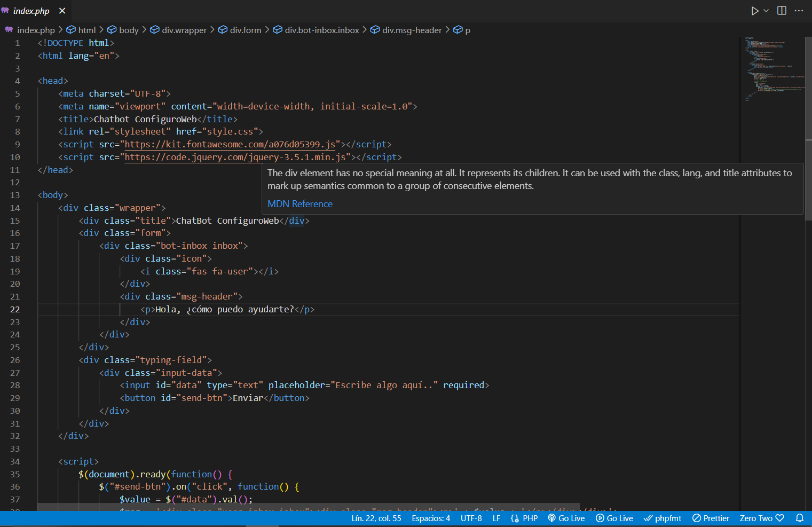The height and width of the screenshot is (527, 812).
Task: Split the editor to the right
Action: (x=782, y=11)
